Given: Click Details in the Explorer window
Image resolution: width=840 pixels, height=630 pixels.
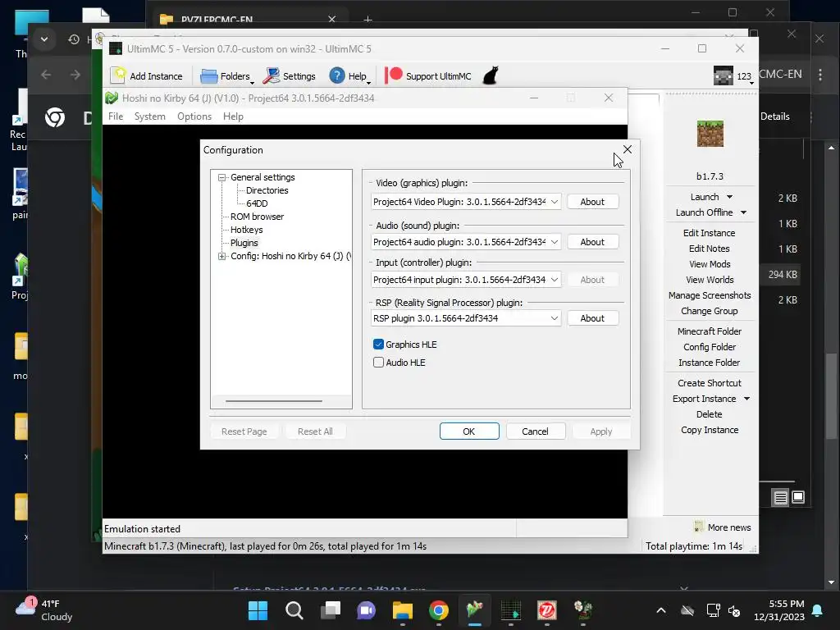Looking at the screenshot, I should click(774, 116).
